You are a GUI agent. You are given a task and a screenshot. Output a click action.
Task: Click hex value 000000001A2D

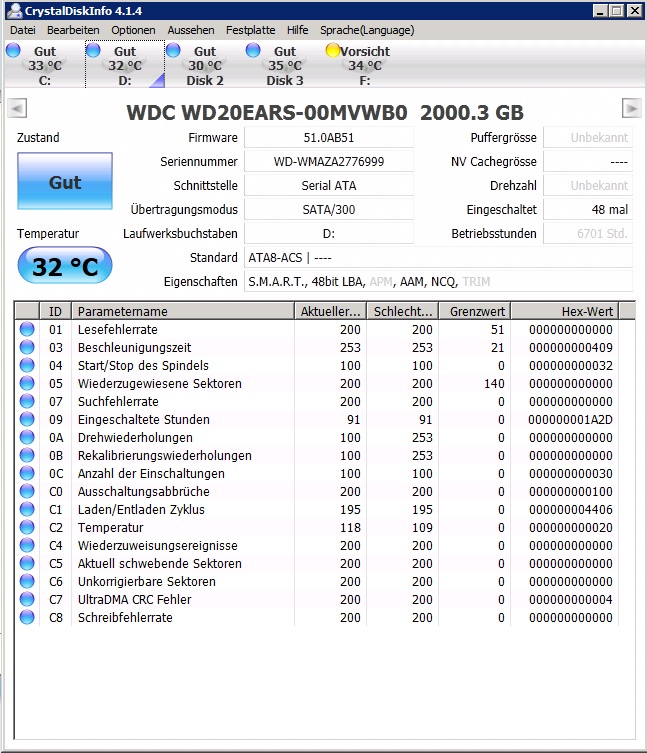point(570,420)
